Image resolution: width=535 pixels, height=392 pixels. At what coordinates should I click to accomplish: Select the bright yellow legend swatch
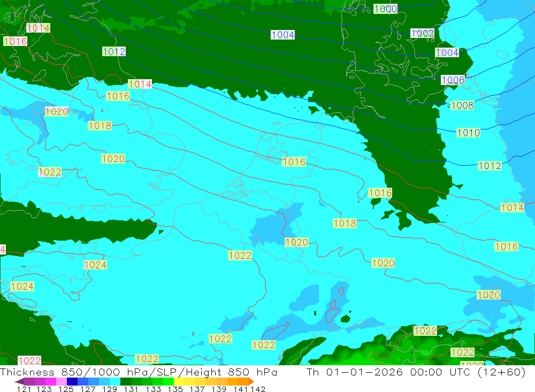coord(179,381)
